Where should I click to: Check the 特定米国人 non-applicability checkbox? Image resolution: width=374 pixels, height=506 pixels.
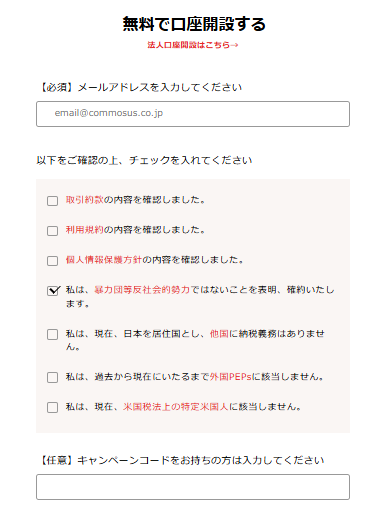[x=52, y=407]
